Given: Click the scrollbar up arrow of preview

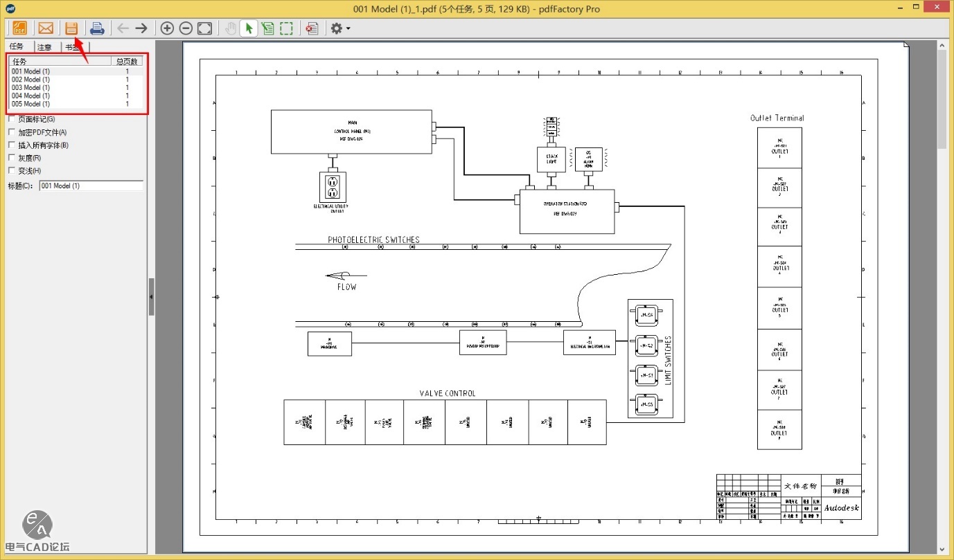Looking at the screenshot, I should (x=942, y=44).
